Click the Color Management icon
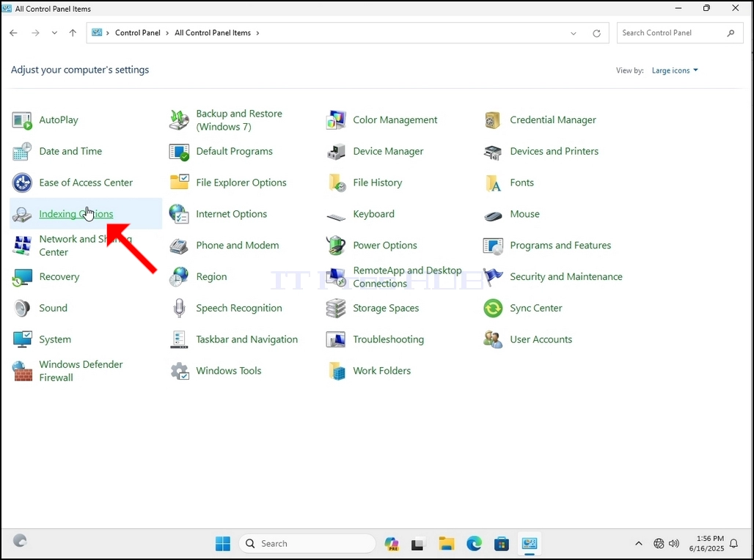The image size is (754, 560). pos(336,120)
